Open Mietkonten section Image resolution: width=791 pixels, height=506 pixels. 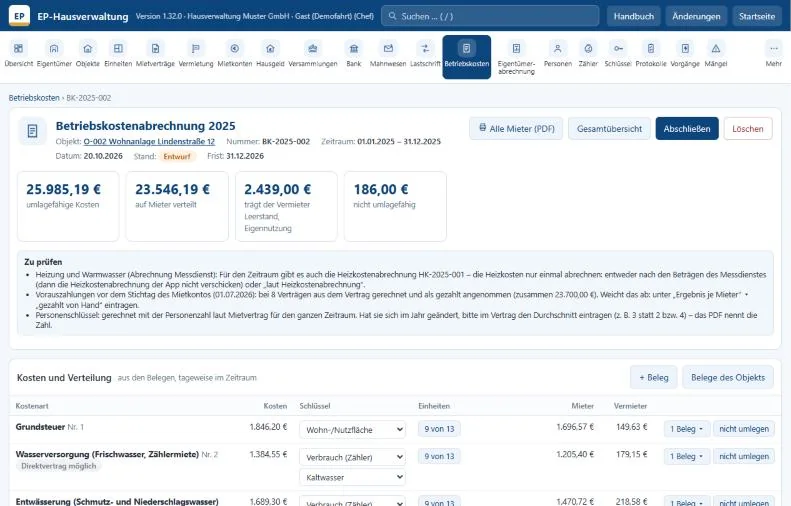(x=235, y=54)
